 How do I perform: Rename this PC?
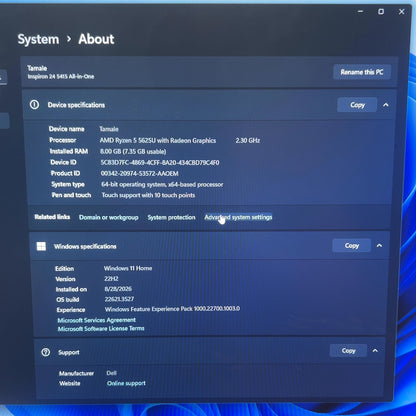pos(362,72)
